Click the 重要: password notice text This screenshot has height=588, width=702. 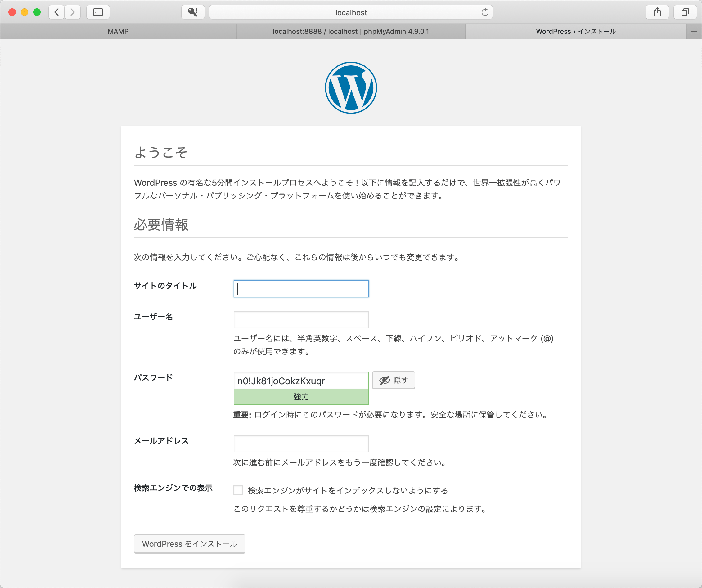(391, 415)
